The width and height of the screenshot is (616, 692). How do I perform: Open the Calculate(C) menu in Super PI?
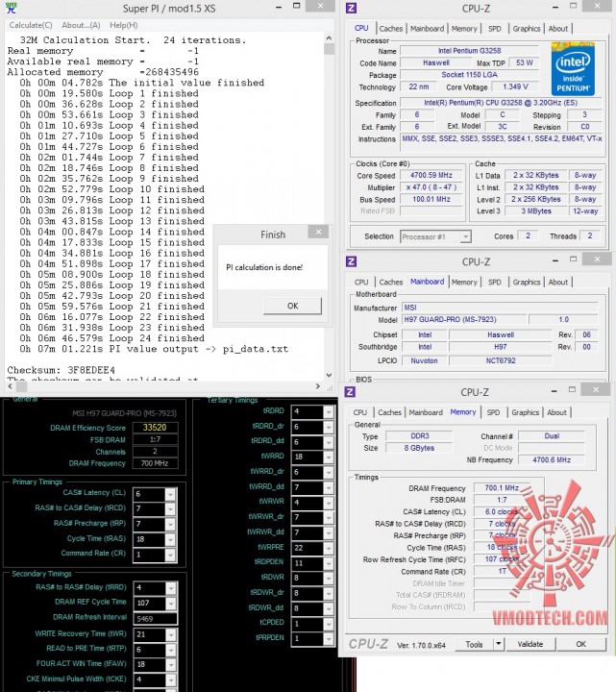pyautogui.click(x=31, y=25)
